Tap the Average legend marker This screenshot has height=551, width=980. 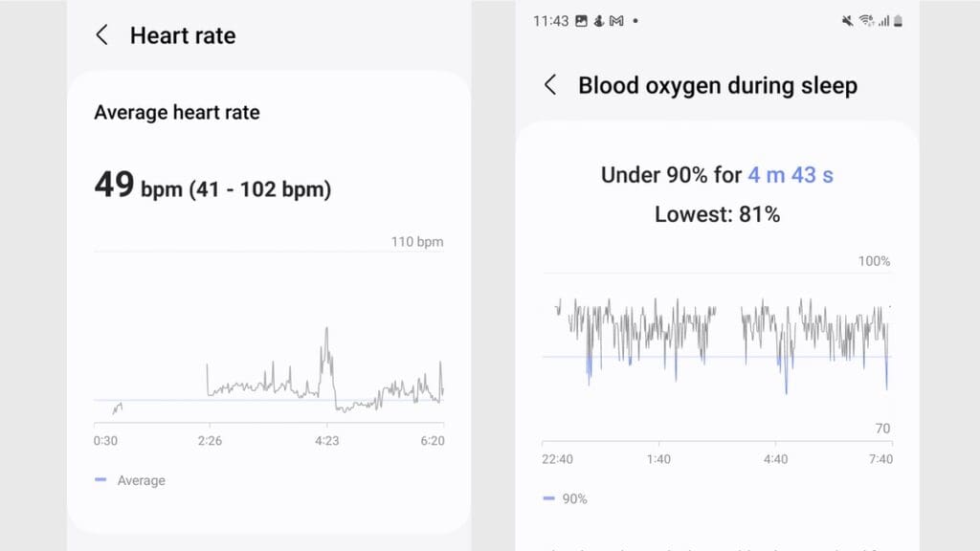[101, 480]
